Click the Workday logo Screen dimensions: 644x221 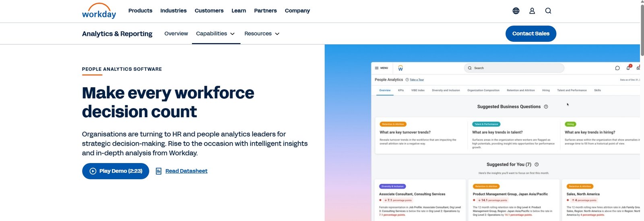(x=99, y=11)
